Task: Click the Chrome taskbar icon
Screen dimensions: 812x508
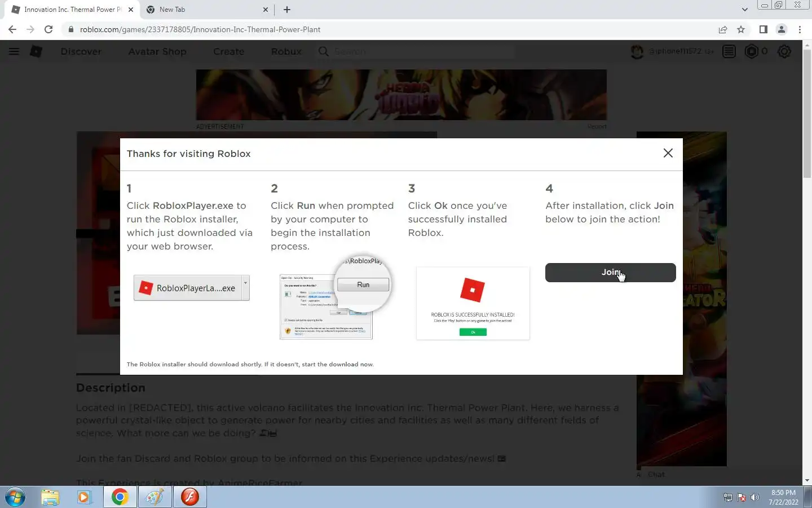Action: tap(120, 497)
